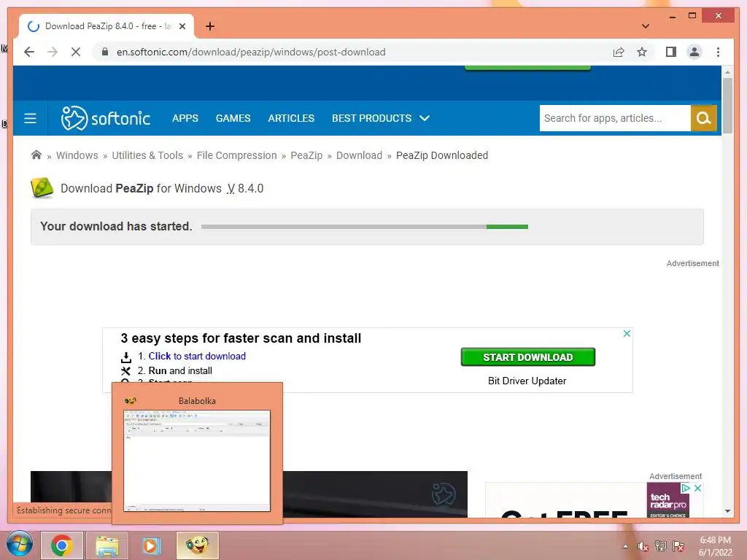This screenshot has width=747, height=560.
Task: Click the muted volume tray icon
Action: 643,546
